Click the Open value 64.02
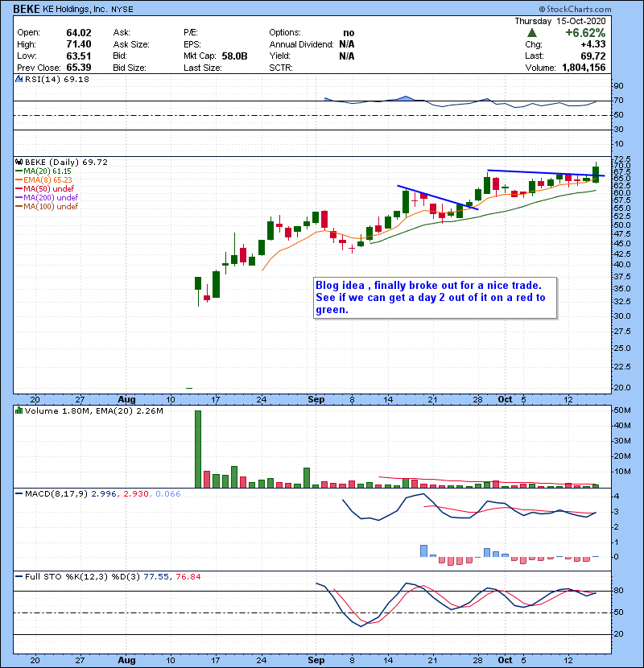The height and width of the screenshot is (668, 644). coord(79,33)
